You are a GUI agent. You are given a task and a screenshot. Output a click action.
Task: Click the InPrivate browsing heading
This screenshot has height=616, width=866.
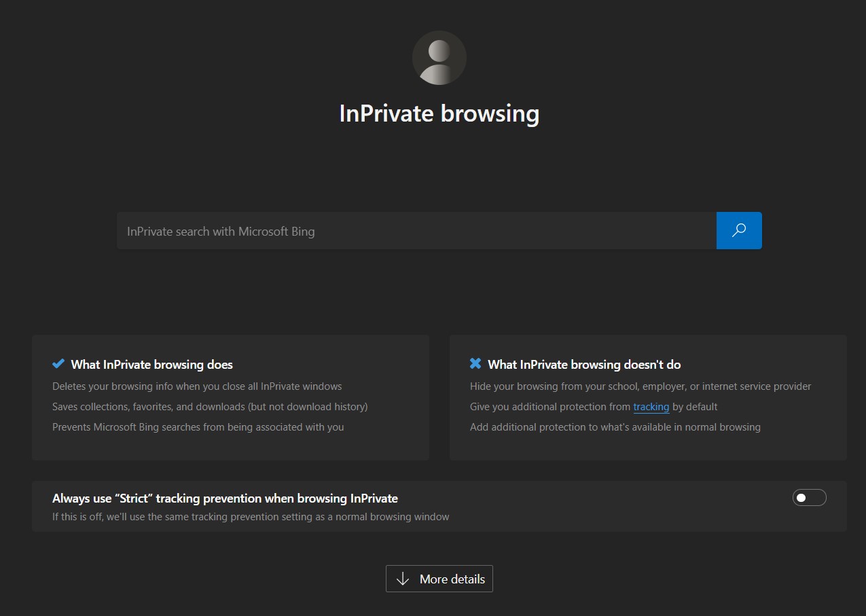click(x=439, y=113)
